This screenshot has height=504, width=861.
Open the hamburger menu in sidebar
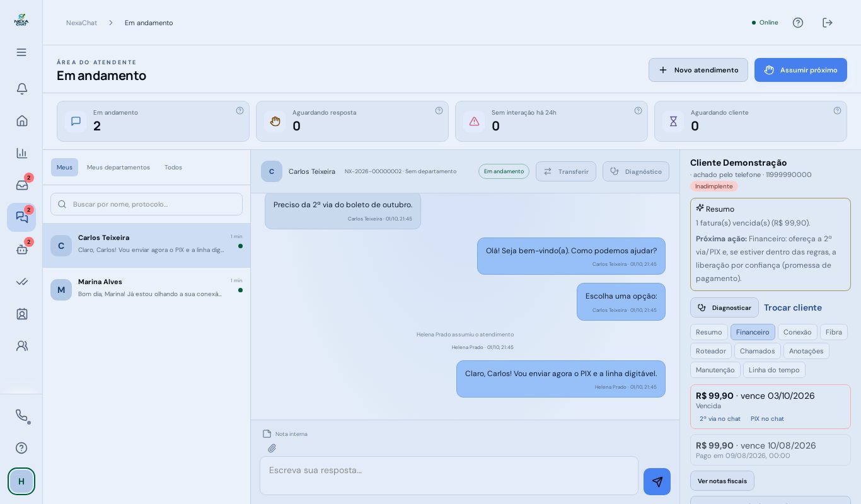coord(21,52)
